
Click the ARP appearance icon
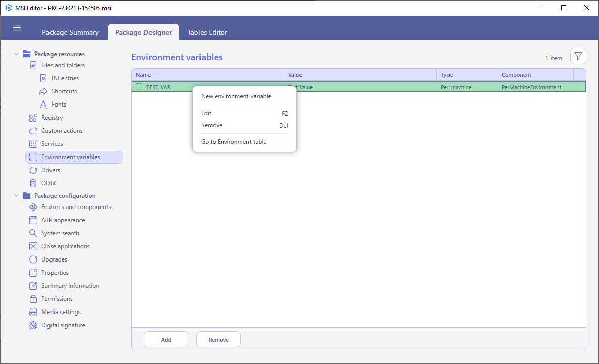(x=33, y=220)
